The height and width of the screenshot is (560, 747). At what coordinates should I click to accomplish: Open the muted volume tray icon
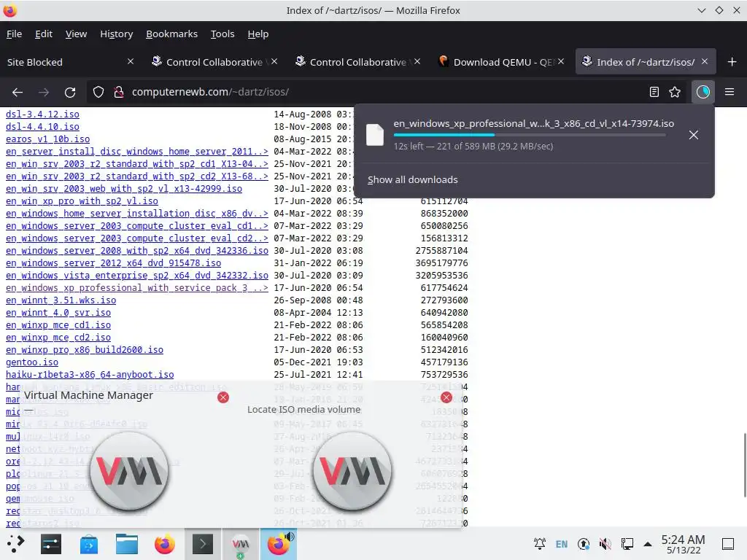pos(605,544)
